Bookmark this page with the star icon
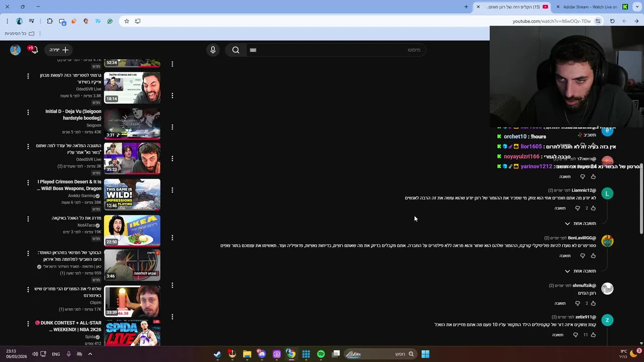 (x=126, y=21)
